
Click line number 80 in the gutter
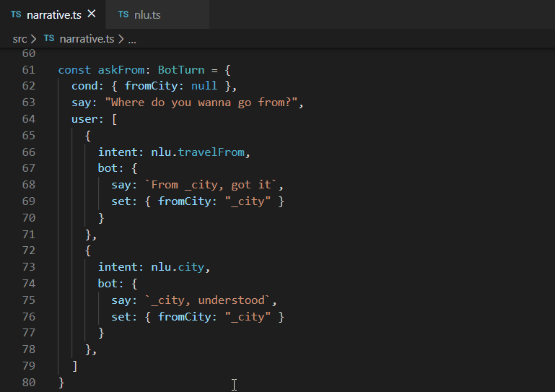(x=29, y=383)
